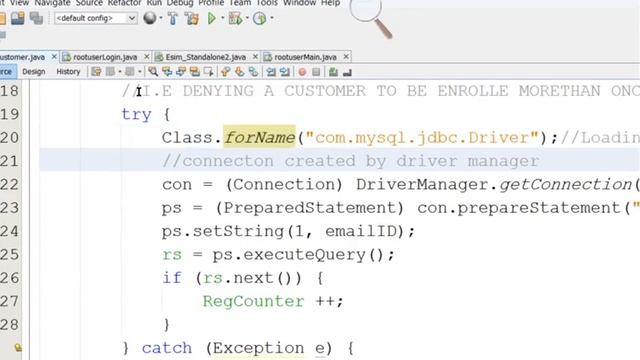Click Find Next Occurrence icon
Screen dimensions: 640x360
pyautogui.click(x=181, y=72)
